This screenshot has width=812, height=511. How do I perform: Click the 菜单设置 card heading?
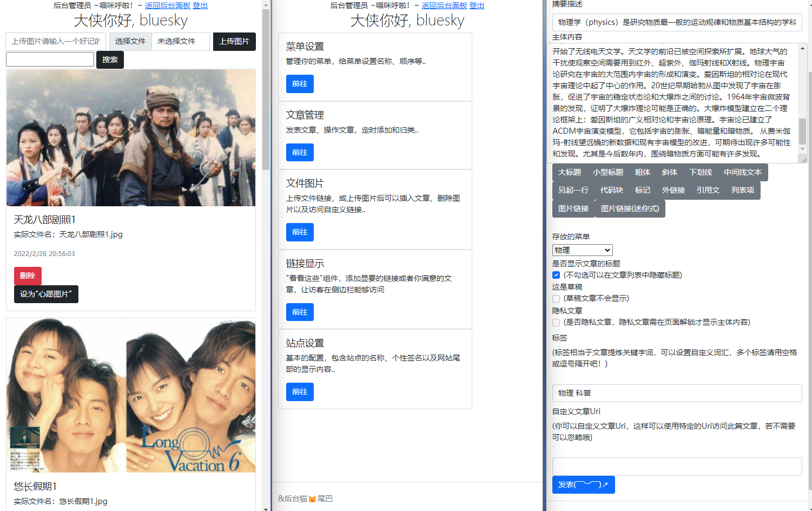pos(305,47)
